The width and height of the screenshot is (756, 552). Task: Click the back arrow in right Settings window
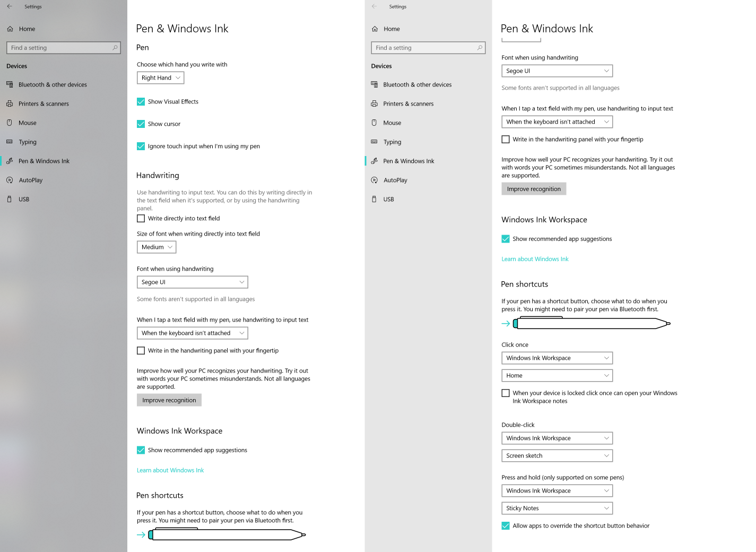point(374,6)
